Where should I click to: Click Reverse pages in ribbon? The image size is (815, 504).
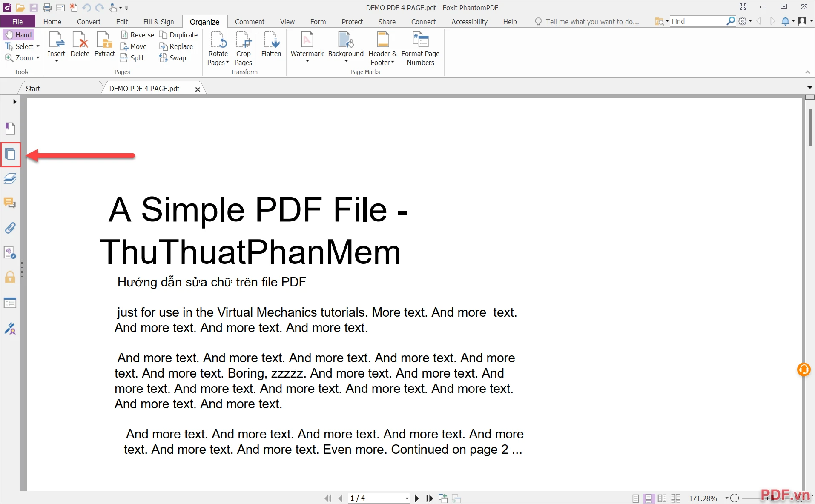coord(137,35)
